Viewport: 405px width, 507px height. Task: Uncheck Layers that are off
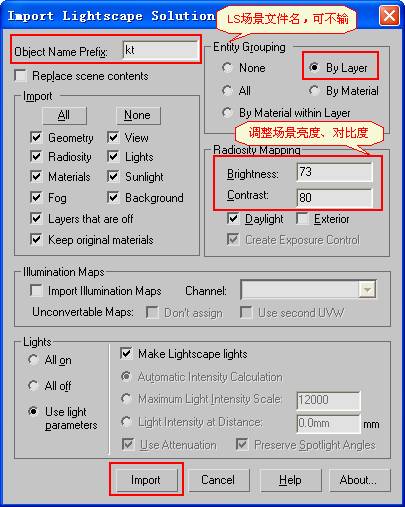[36, 219]
